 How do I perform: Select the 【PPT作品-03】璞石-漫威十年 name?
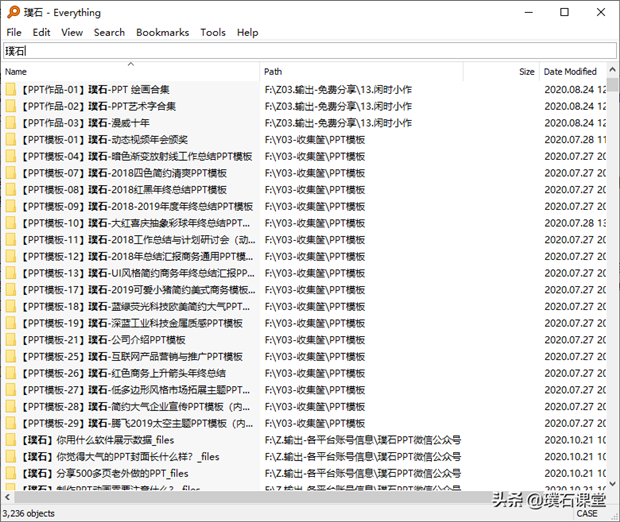pyautogui.click(x=85, y=123)
